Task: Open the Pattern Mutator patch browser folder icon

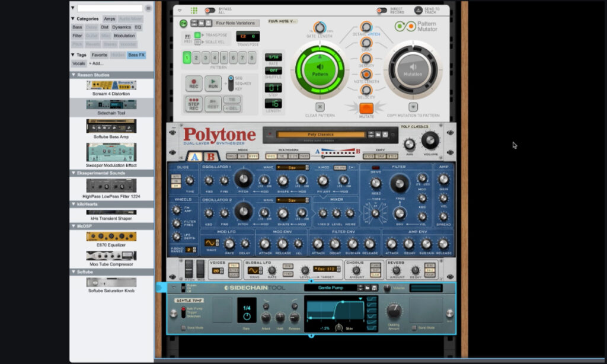Action: 202,23
